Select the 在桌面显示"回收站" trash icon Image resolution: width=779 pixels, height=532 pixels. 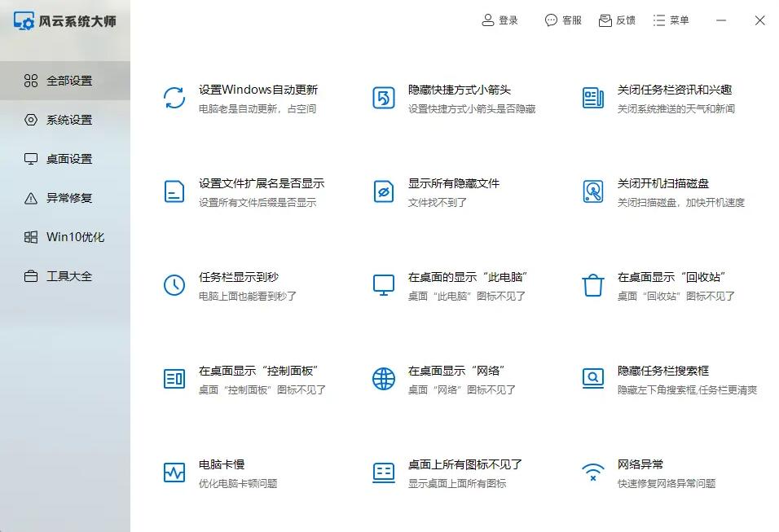[x=592, y=284]
